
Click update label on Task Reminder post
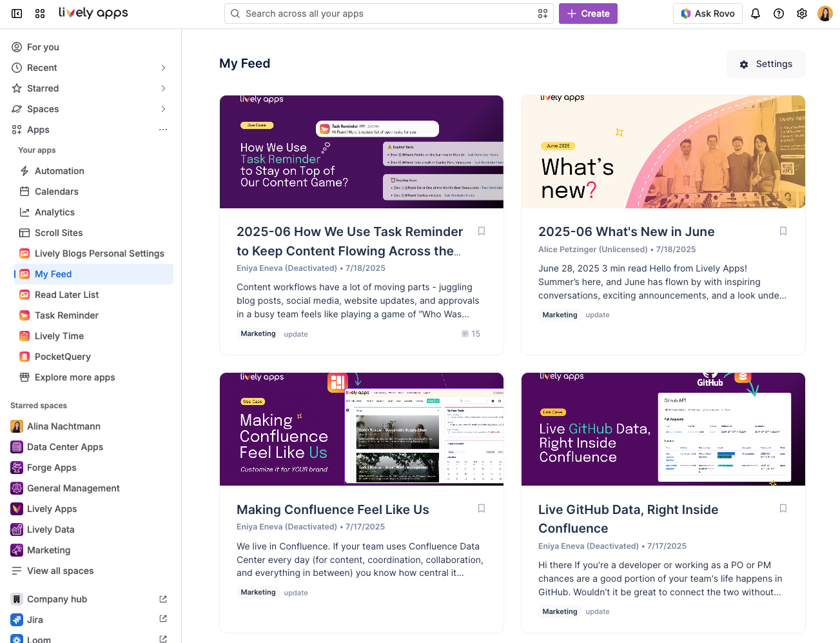point(296,334)
